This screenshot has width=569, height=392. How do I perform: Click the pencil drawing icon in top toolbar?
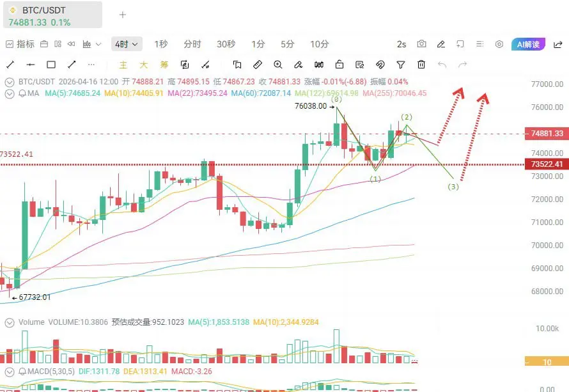(441, 44)
